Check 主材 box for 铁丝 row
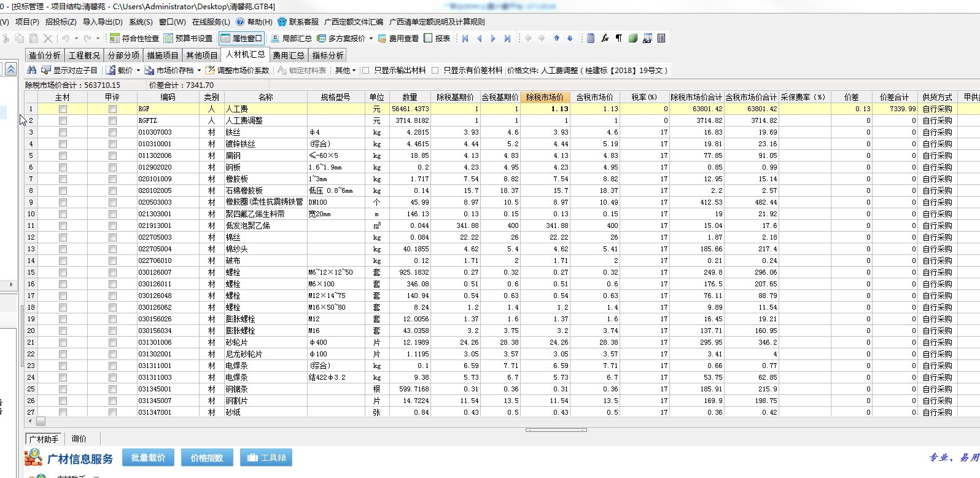The image size is (980, 478). pos(63,132)
